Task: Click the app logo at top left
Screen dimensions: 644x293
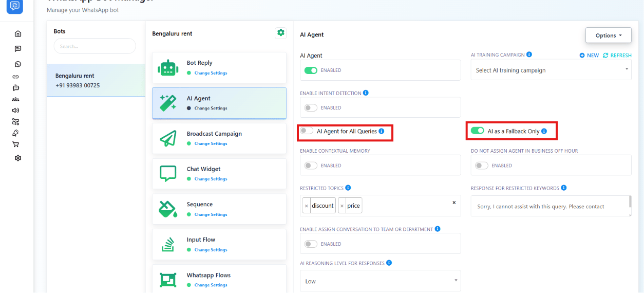Action: pyautogui.click(x=15, y=6)
